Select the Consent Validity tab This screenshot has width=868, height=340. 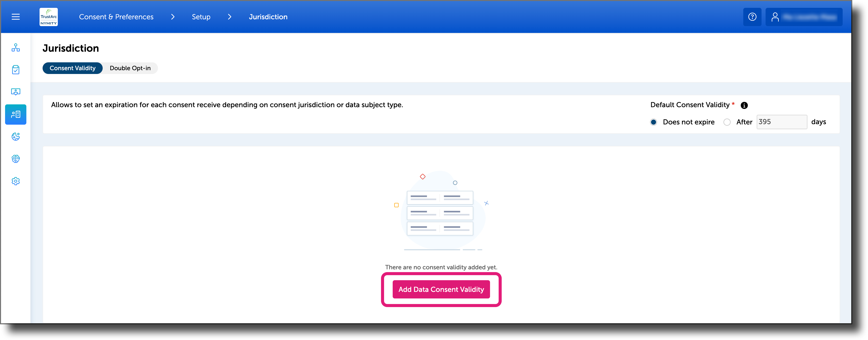tap(72, 68)
